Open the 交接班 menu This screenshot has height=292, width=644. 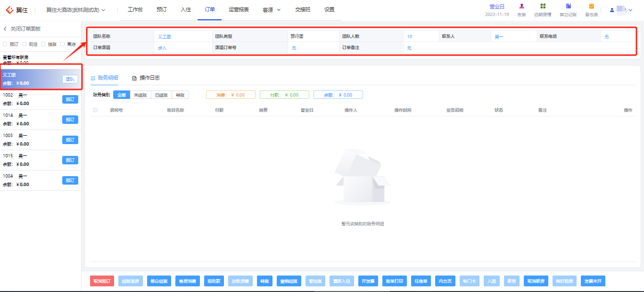point(303,9)
